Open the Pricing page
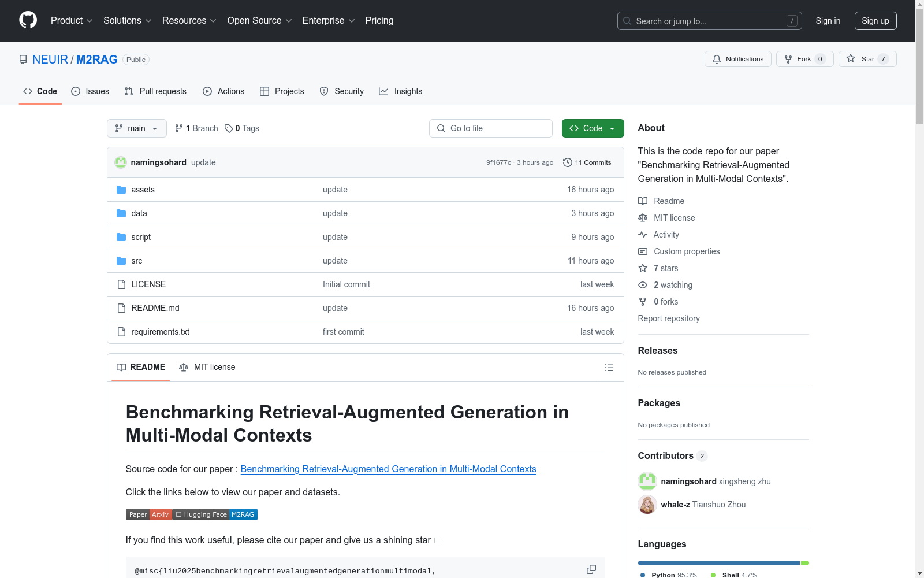924x578 pixels. (379, 20)
